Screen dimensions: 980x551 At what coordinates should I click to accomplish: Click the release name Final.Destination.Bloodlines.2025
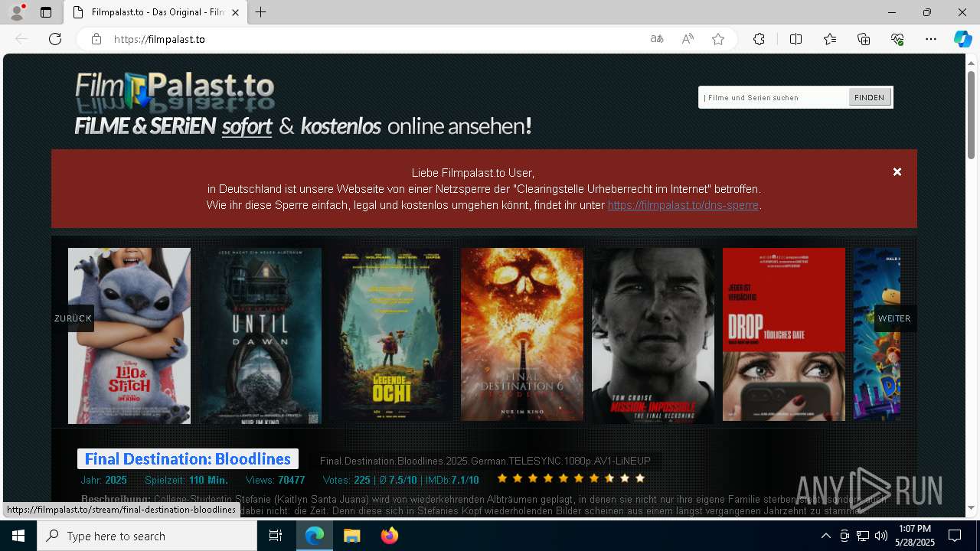pos(485,461)
